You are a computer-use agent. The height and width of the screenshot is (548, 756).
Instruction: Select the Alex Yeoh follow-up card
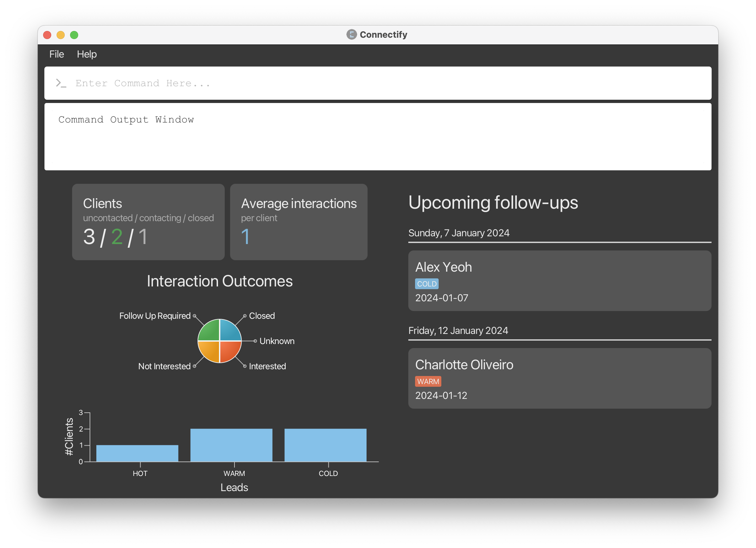[x=559, y=280]
